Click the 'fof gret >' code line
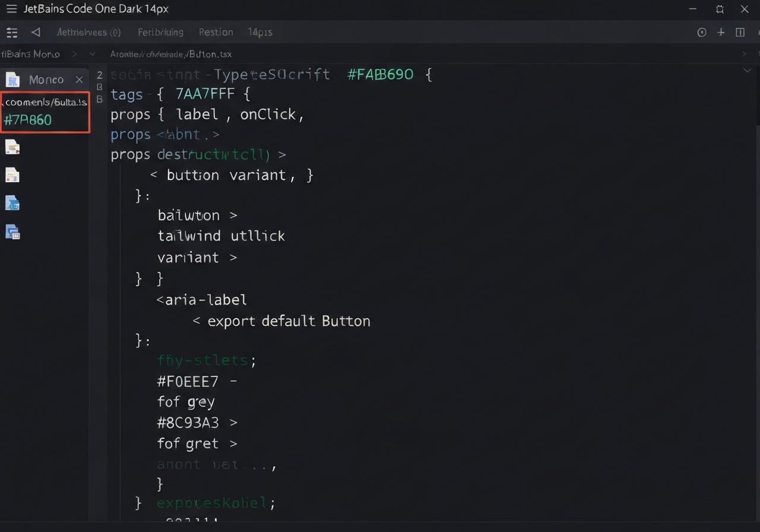Screen dimensions: 760x532 pos(197,444)
